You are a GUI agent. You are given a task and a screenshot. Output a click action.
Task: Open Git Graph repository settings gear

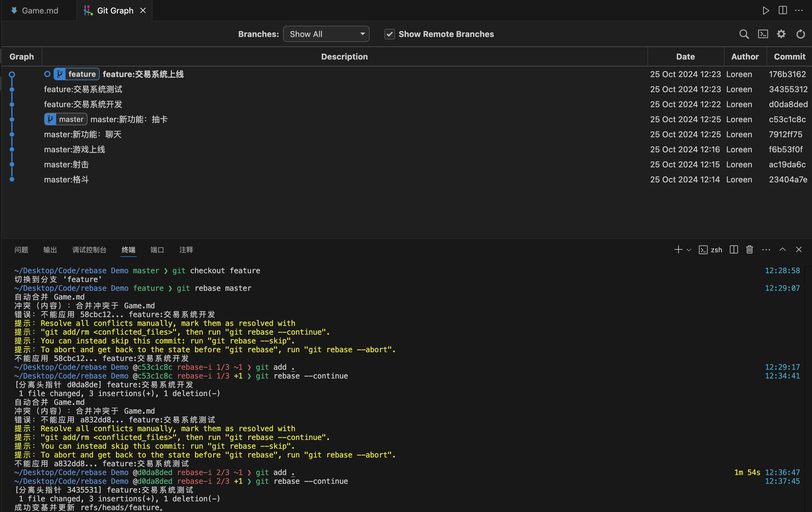(781, 34)
